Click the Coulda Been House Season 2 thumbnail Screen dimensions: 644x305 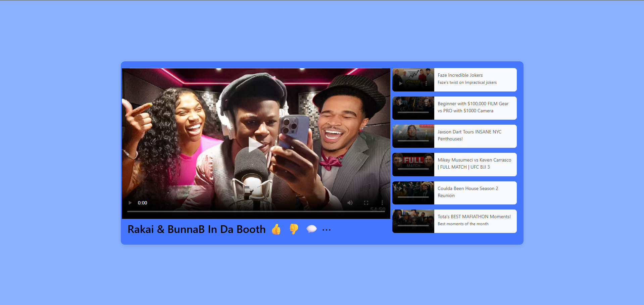[413, 193]
